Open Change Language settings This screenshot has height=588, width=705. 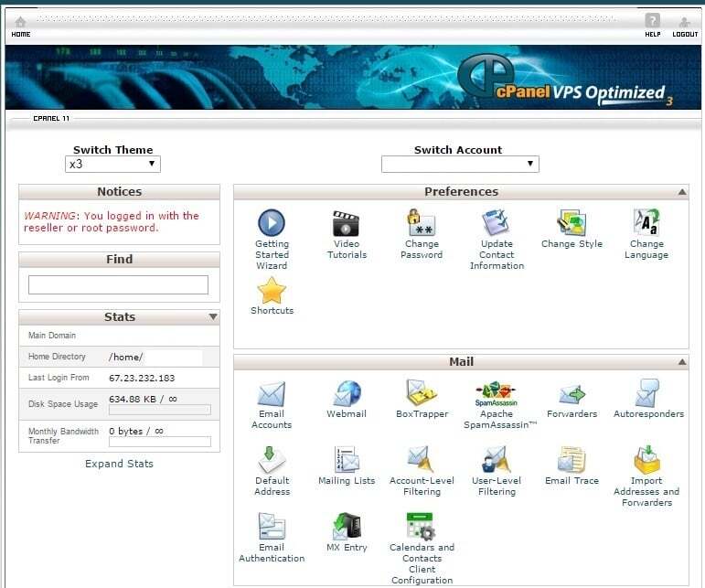(x=646, y=234)
